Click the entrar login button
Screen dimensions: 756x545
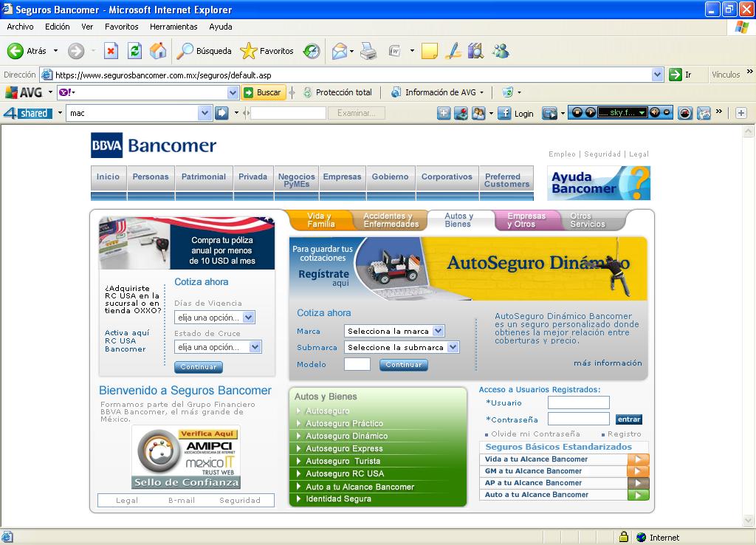pos(629,419)
